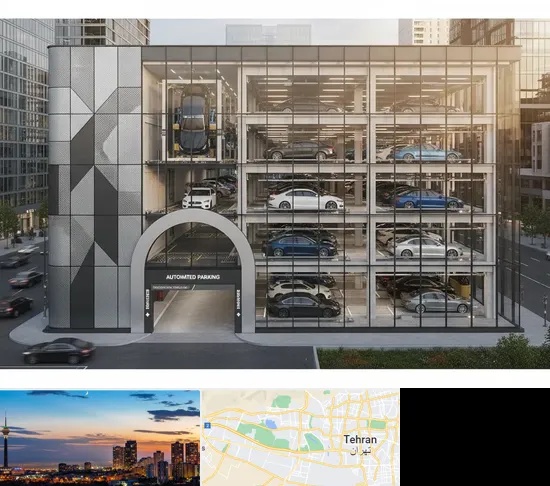550x486 pixels.
Task: Click the light blue car on the upper right level
Action: click(x=425, y=153)
